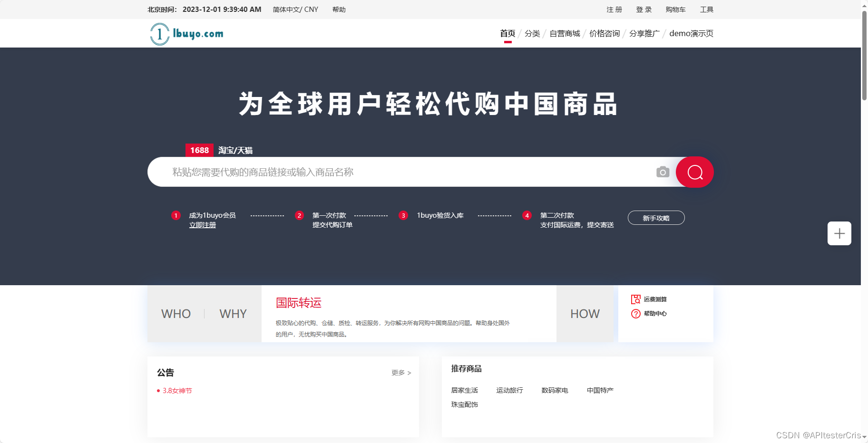The width and height of the screenshot is (868, 443).
Task: Open 更多 > in announcements panel
Action: coord(401,373)
